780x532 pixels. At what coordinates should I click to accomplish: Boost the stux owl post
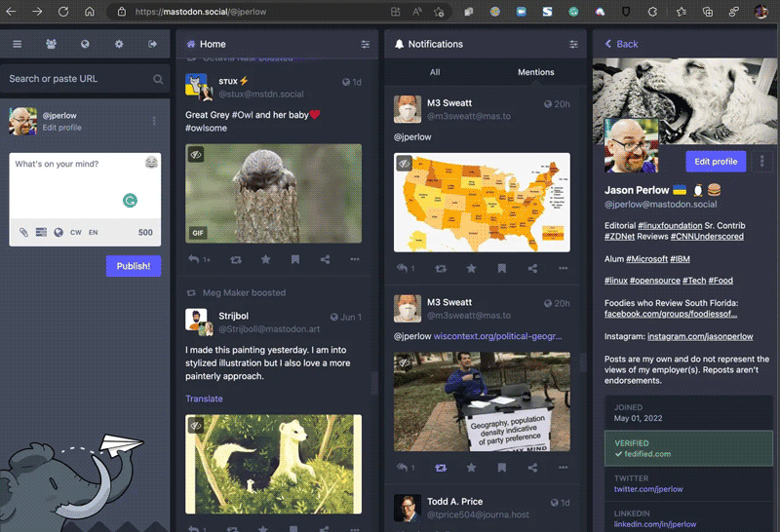coord(235,260)
